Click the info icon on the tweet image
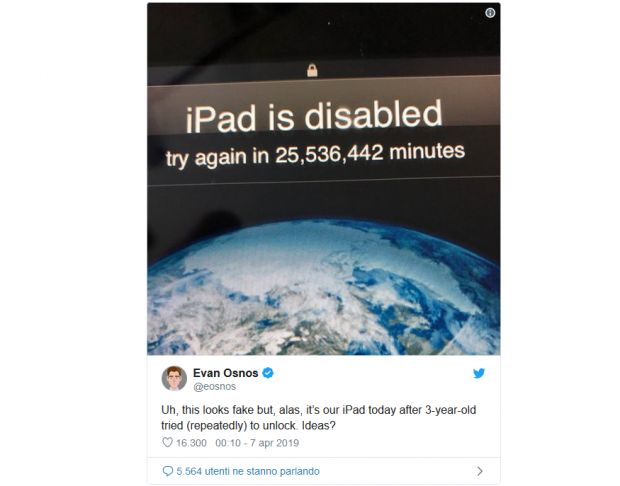This screenshot has height=486, width=620. coord(490,13)
